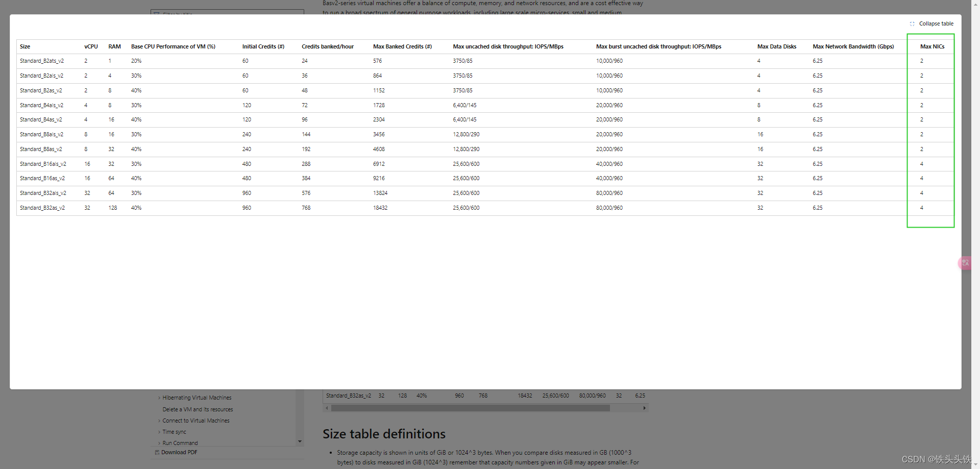Select the Standard_B8as_v2 size cell
Image resolution: width=980 pixels, height=469 pixels.
tap(41, 149)
